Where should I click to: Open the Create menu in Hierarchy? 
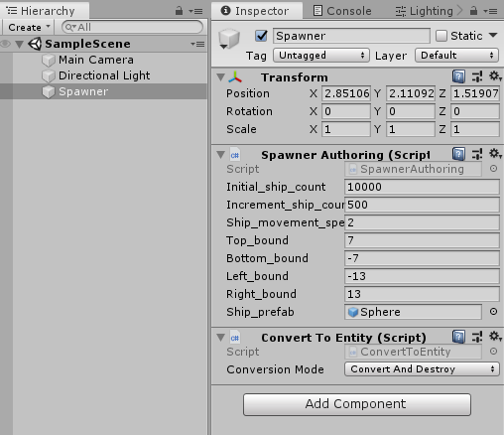click(29, 27)
